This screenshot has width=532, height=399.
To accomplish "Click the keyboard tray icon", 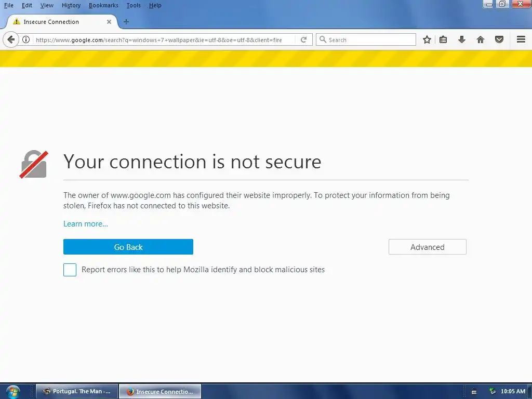I will tap(474, 392).
